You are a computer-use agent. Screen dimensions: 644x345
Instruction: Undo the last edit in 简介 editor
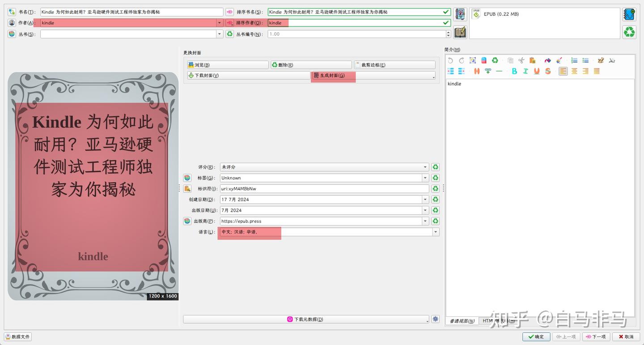tap(450, 60)
